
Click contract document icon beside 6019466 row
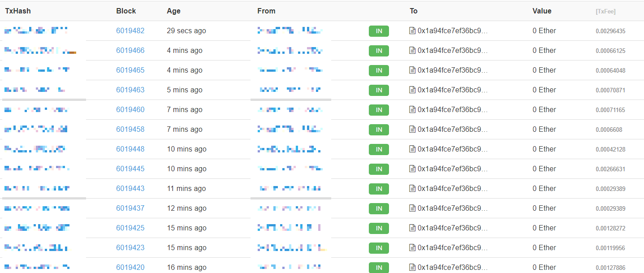(x=412, y=51)
